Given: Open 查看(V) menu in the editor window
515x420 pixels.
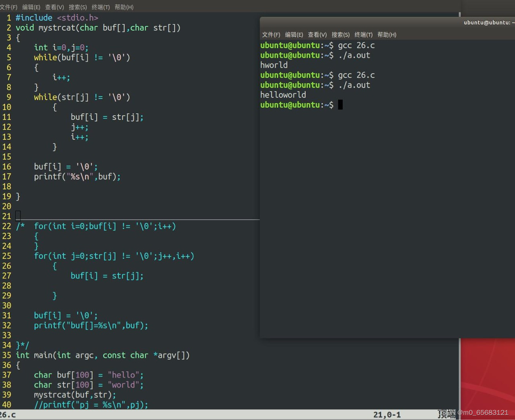Looking at the screenshot, I should [x=54, y=7].
